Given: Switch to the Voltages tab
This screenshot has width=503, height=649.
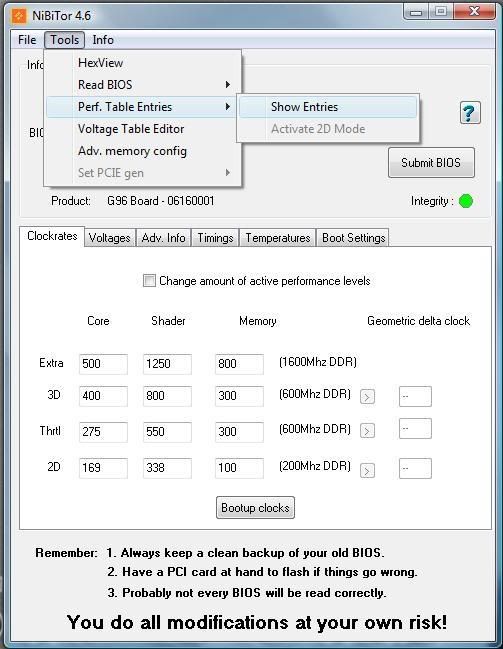Looking at the screenshot, I should pos(110,238).
